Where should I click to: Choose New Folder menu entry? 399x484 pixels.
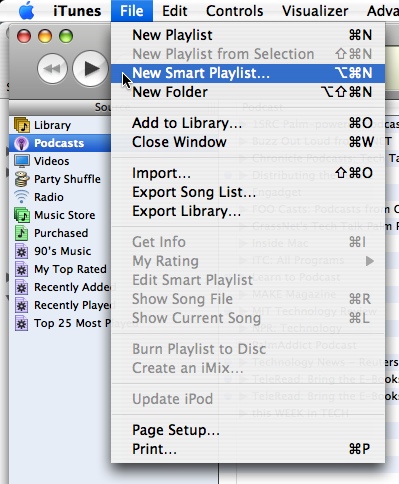(248, 92)
